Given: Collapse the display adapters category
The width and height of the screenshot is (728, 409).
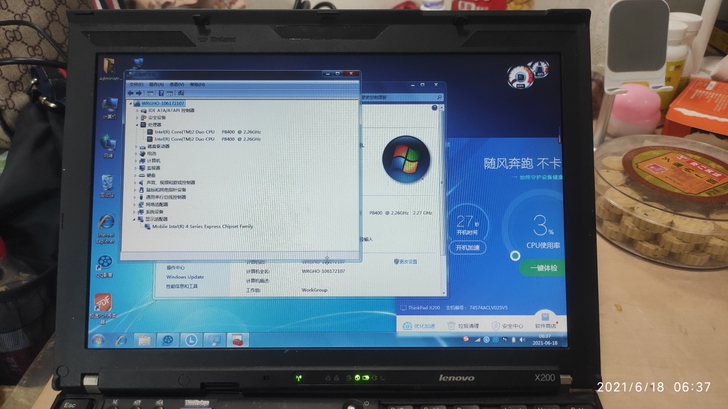Looking at the screenshot, I should [135, 219].
